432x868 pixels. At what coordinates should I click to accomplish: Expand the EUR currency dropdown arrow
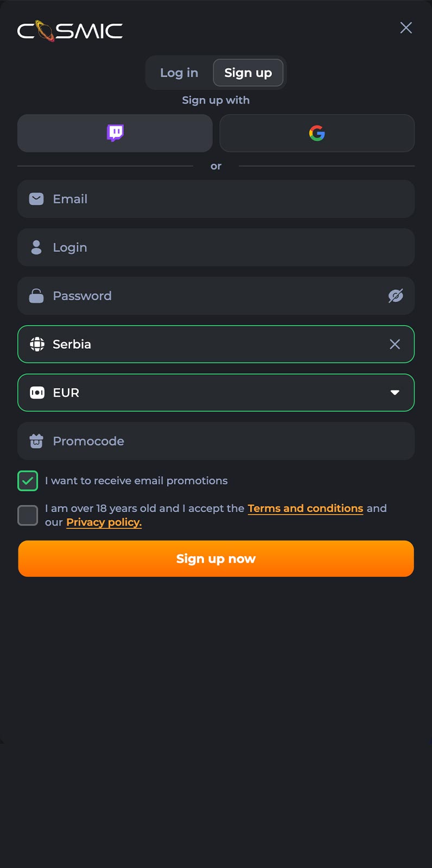395,393
